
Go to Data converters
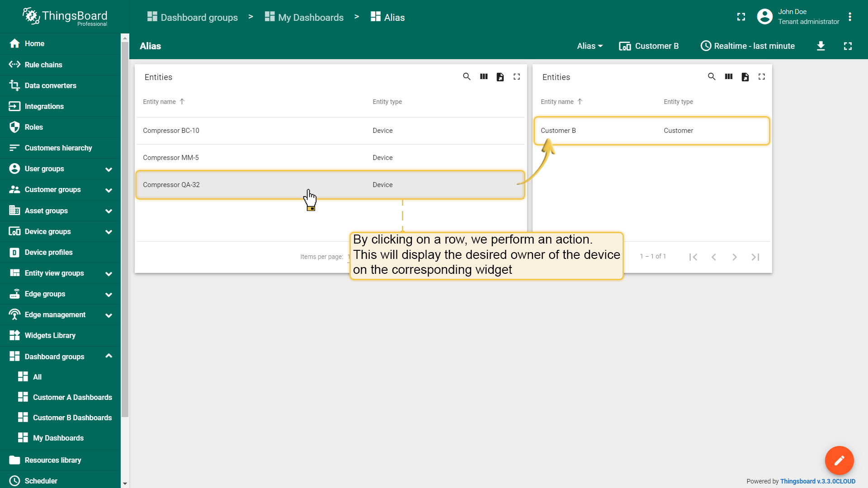60,85
